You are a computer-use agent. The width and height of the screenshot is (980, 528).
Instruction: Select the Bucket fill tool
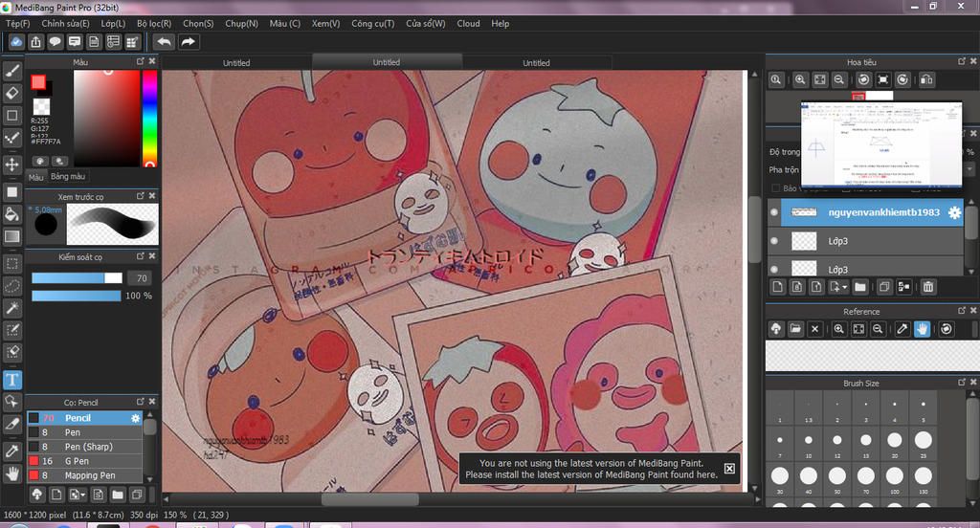coord(11,214)
